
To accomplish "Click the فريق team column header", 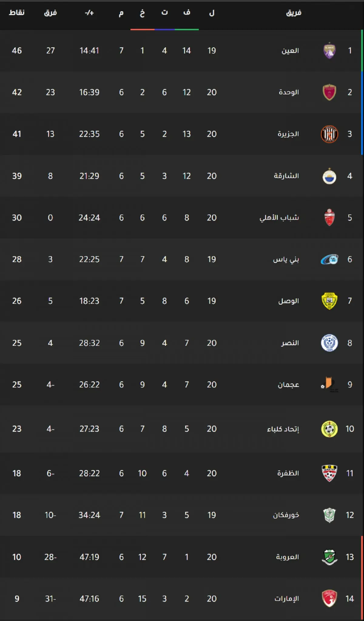I will [x=294, y=13].
